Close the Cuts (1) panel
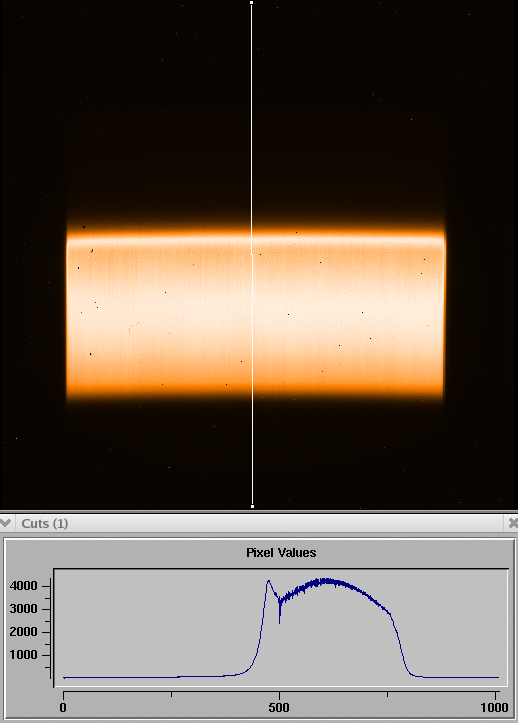Image resolution: width=518 pixels, height=723 pixels. (x=513, y=523)
